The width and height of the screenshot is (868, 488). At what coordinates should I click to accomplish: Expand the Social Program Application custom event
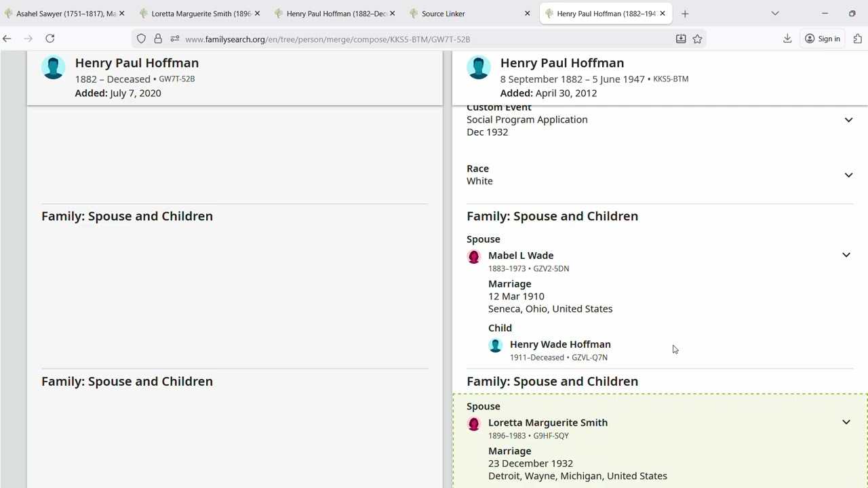click(848, 120)
